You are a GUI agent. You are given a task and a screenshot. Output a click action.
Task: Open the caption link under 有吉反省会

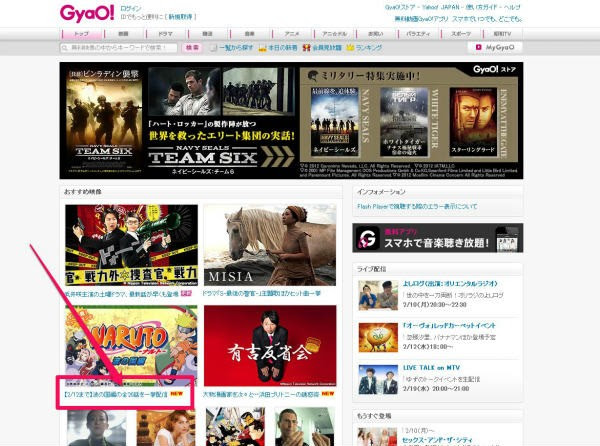[x=261, y=394]
